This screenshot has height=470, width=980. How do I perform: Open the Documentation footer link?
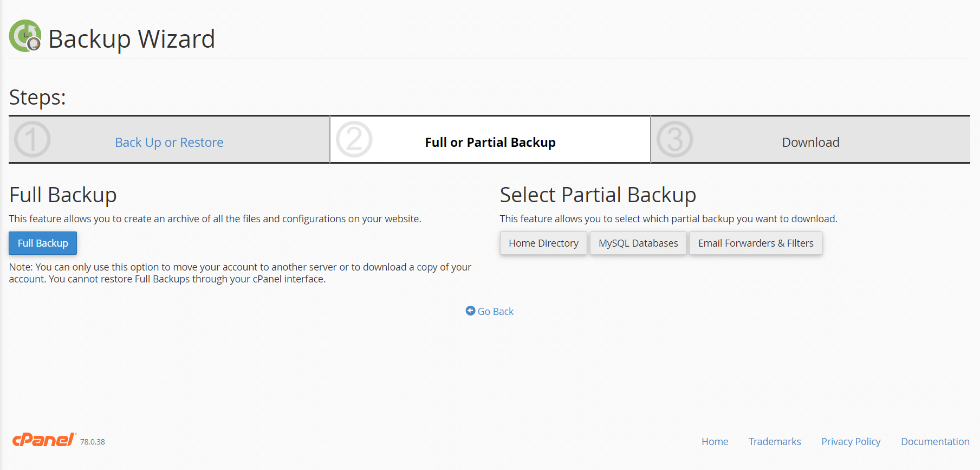pos(935,442)
